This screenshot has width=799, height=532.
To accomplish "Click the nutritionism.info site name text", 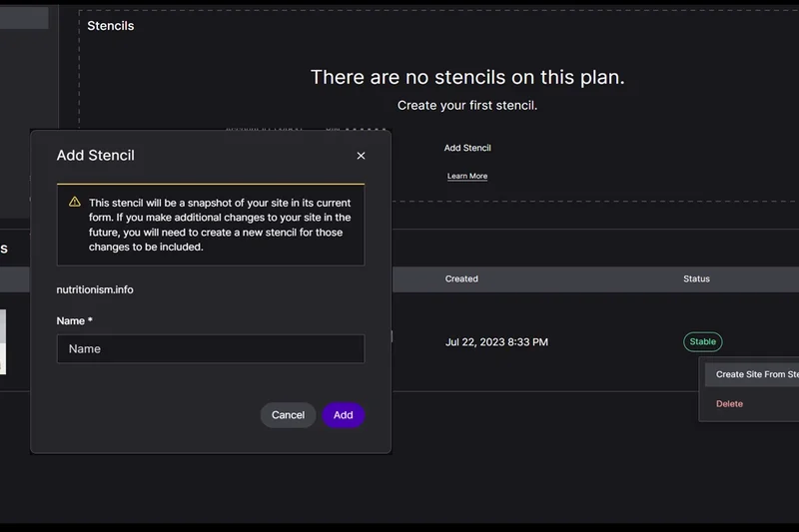I will (x=95, y=290).
